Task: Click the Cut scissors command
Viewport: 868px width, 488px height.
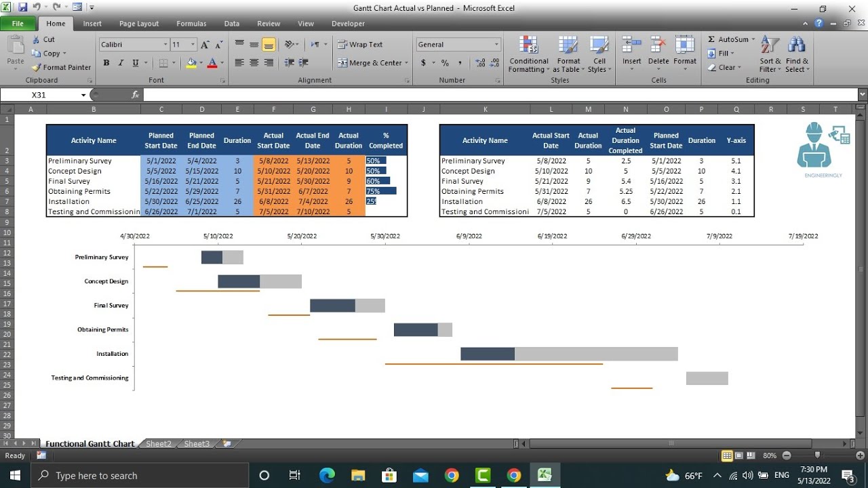Action: pyautogui.click(x=43, y=39)
